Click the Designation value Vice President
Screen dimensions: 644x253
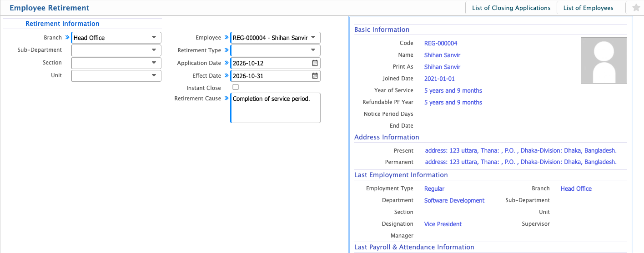pos(443,224)
